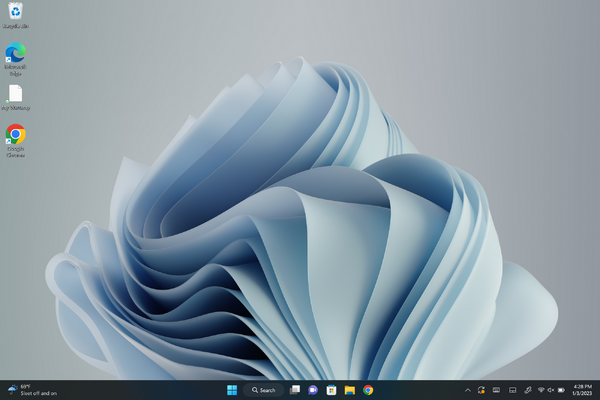Select the Microsoft Edge desktop shortcut

(15, 59)
